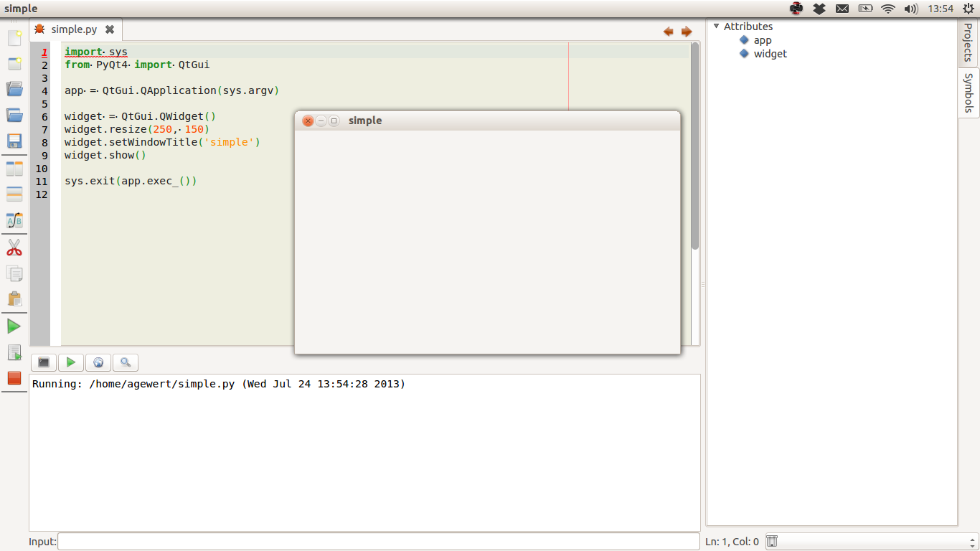Click the split editor horizontally icon
The image size is (980, 551).
(14, 194)
